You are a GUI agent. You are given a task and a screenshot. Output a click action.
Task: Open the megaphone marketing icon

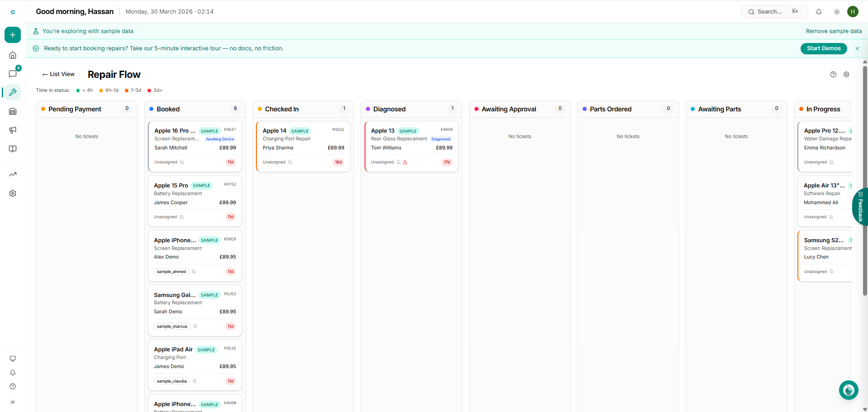[13, 130]
